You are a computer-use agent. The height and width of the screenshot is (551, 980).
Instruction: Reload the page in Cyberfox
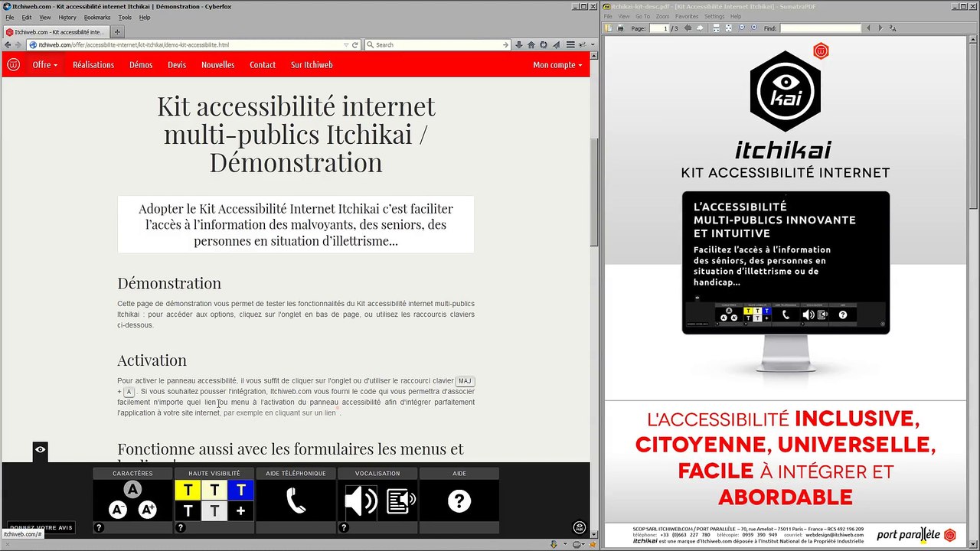354,44
